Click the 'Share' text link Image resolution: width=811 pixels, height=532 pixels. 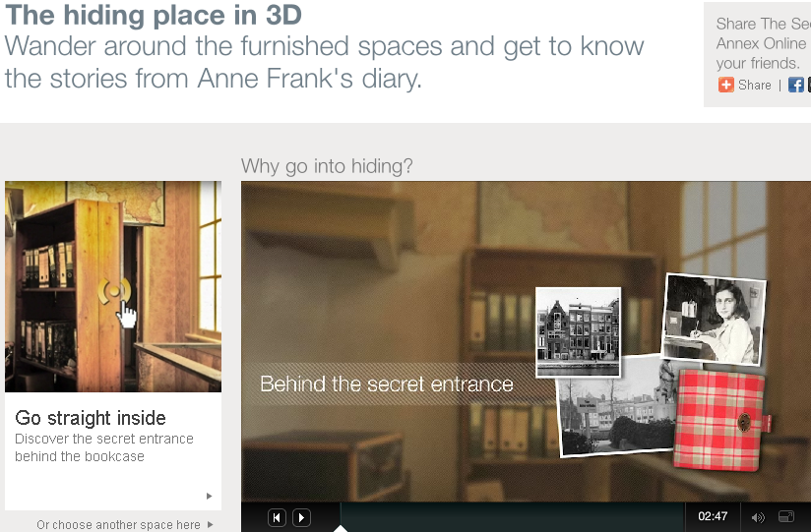(x=755, y=86)
